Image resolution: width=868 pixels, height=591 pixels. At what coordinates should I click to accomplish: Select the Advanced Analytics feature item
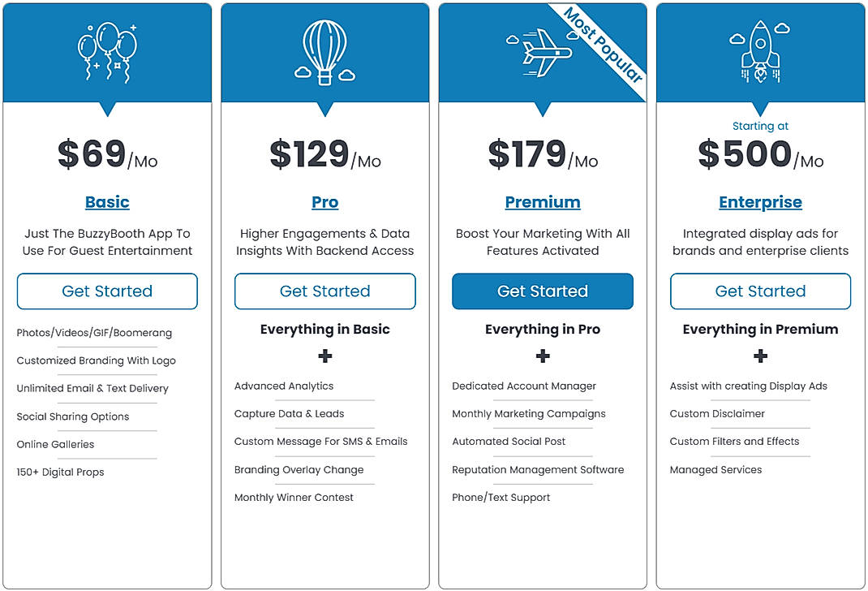click(283, 386)
